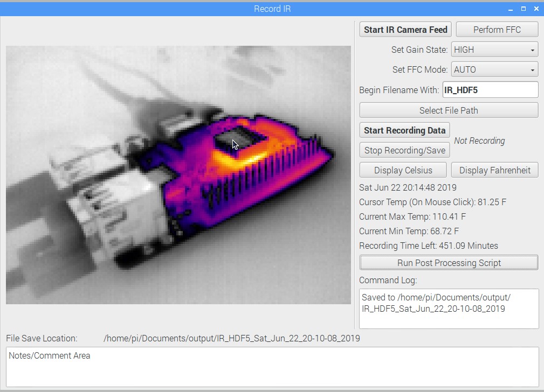
Task: Close the Record IR window
Action: pos(536,9)
